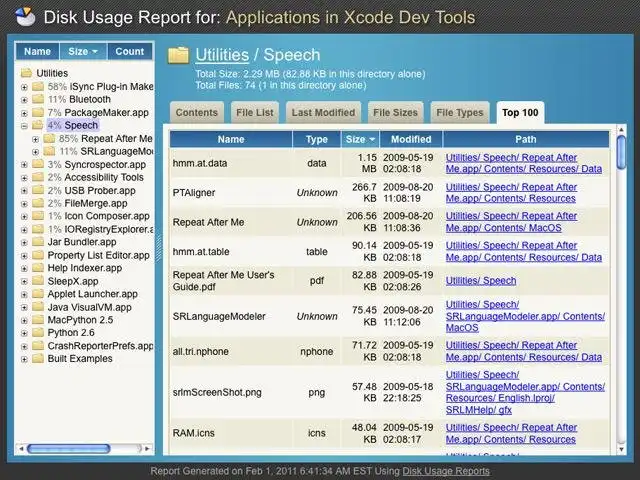The height and width of the screenshot is (480, 640).
Task: Expand the CrashReporterPrefs.app tree node
Action: [24, 347]
